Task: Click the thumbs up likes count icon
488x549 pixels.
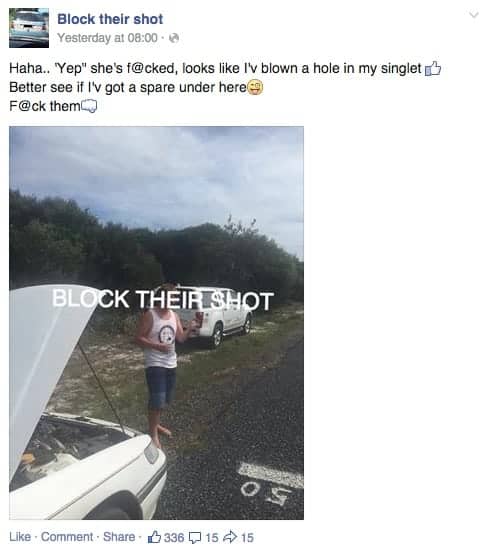Action: (x=154, y=537)
